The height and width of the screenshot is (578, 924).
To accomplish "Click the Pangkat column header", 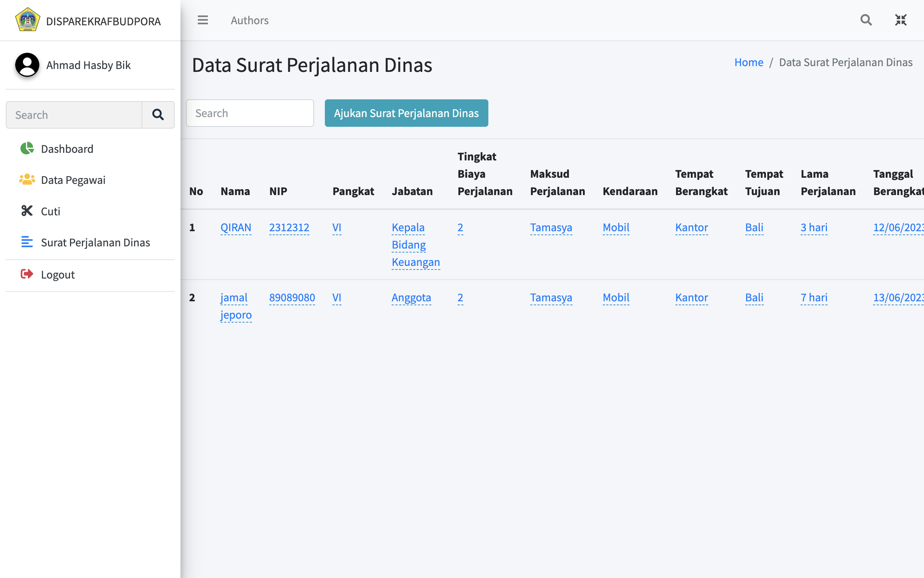I will pyautogui.click(x=353, y=191).
